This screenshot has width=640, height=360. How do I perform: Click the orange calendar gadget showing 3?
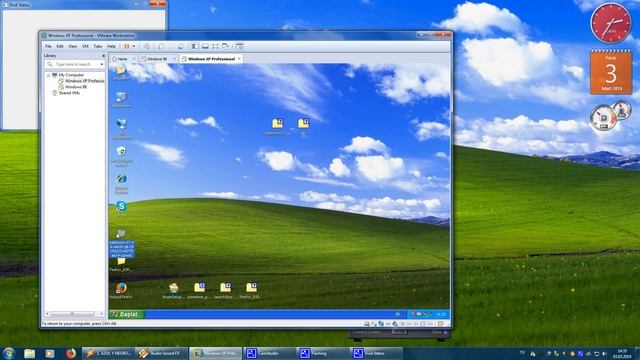tap(611, 72)
